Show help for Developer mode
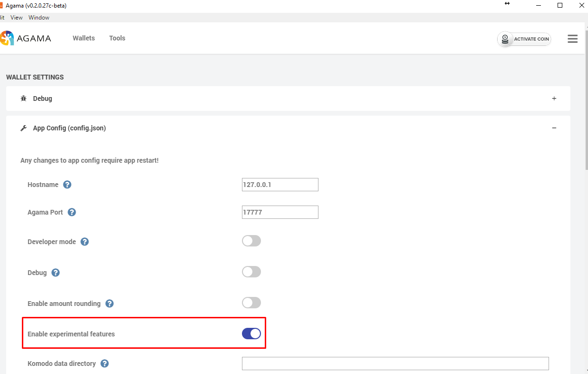This screenshot has width=588, height=374. 85,242
